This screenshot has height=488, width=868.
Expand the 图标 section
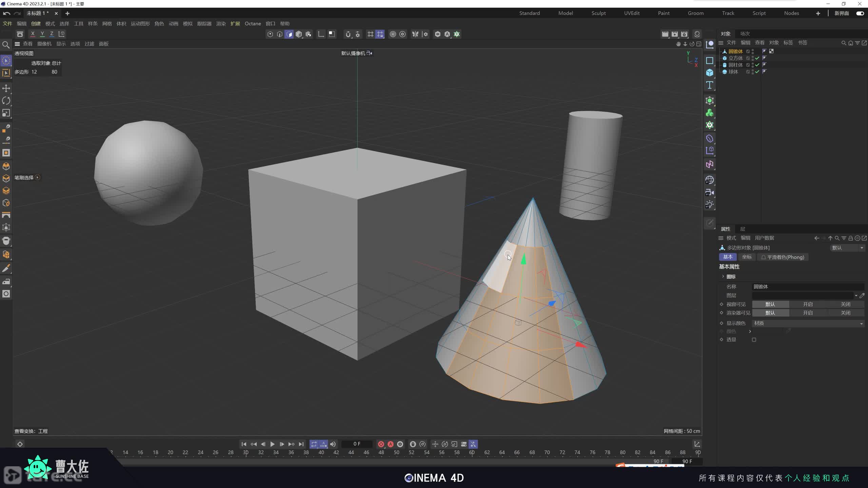point(723,277)
